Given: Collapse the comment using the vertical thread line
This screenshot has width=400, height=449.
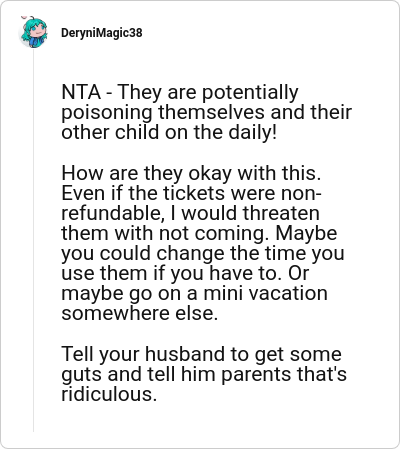Looking at the screenshot, I should pos(33,240).
